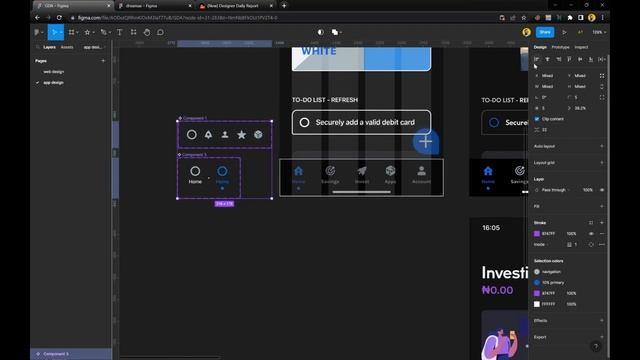The image size is (640, 360).
Task: Align selection left
Action: [x=537, y=60]
